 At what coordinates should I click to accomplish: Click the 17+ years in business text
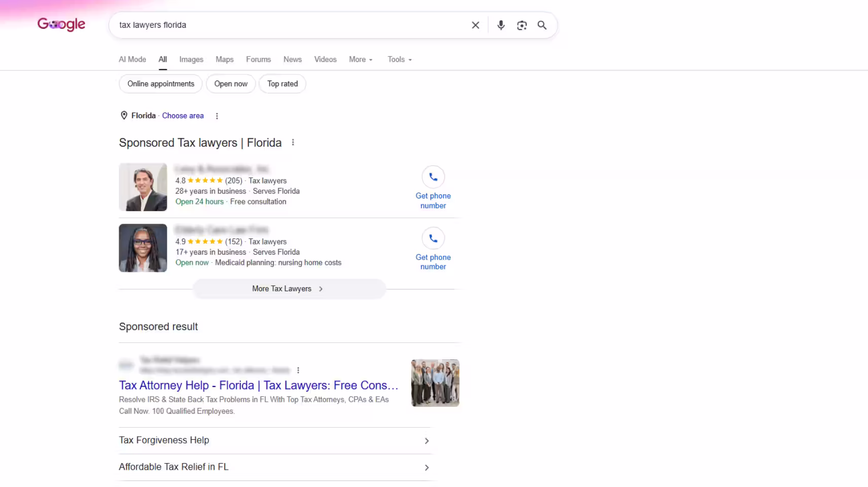pos(211,252)
